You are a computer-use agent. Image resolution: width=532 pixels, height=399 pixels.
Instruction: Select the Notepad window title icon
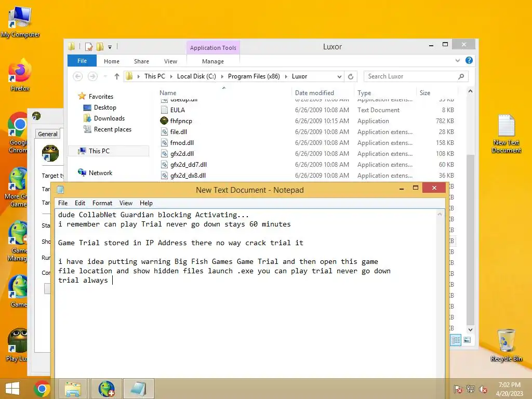pos(60,189)
